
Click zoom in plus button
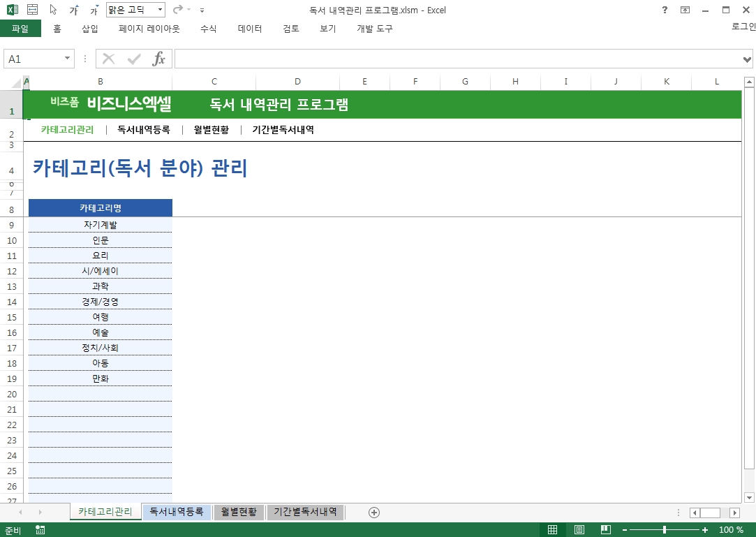pyautogui.click(x=705, y=530)
